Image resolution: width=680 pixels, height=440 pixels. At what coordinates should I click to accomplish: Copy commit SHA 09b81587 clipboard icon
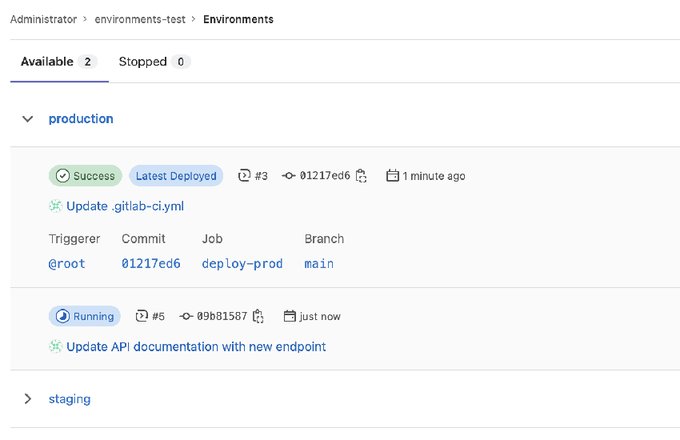pos(258,316)
